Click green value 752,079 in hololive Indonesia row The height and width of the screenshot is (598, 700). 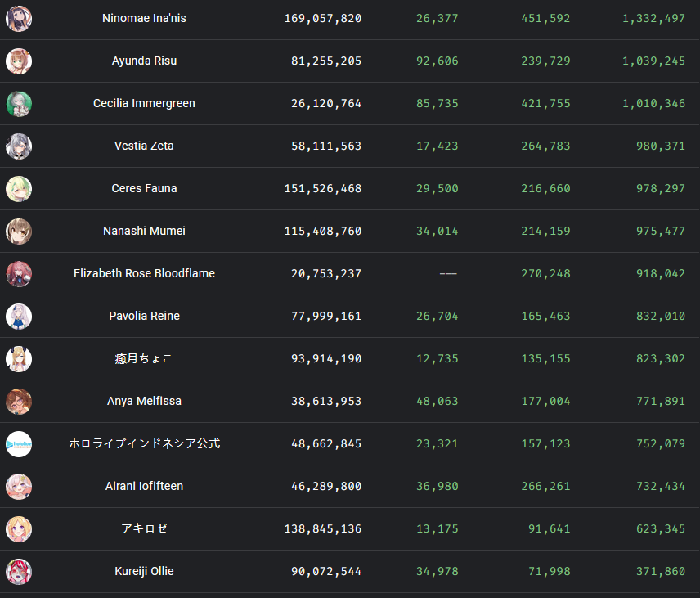660,444
